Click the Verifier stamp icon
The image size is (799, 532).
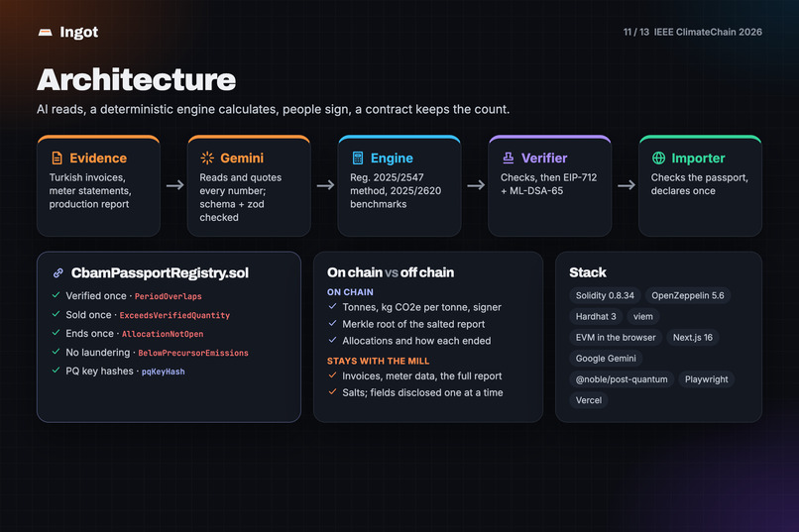coord(508,158)
